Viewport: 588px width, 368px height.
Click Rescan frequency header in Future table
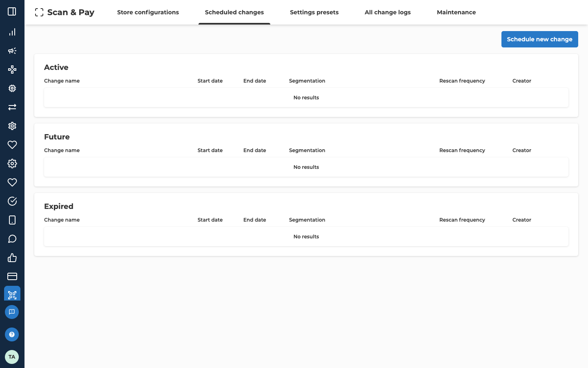(x=462, y=150)
